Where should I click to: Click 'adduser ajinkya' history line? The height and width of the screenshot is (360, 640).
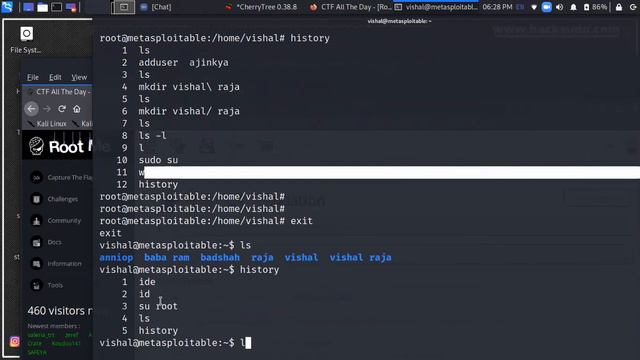point(183,62)
